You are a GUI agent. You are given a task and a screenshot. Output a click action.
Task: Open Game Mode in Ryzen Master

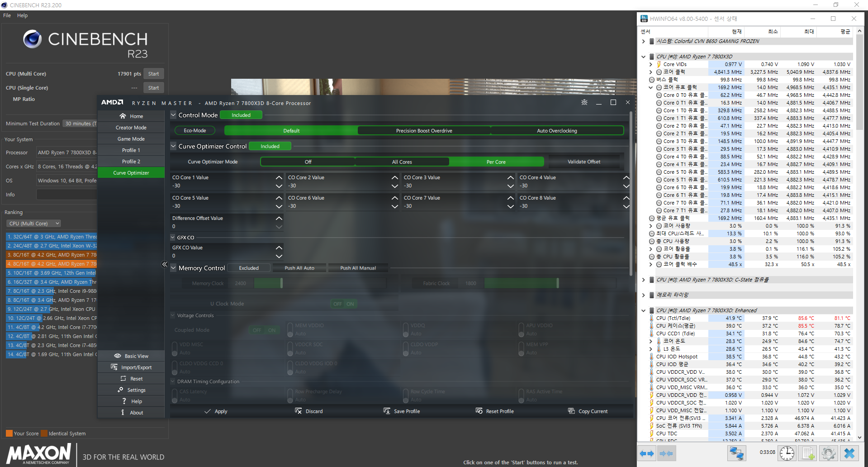[131, 139]
